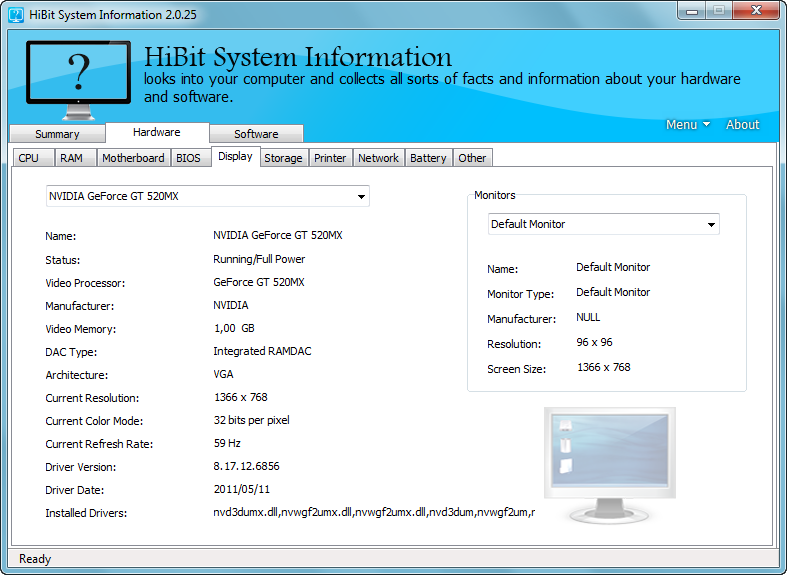Image resolution: width=787 pixels, height=575 pixels.
Task: Open the Default Monitor dropdown
Action: click(603, 224)
